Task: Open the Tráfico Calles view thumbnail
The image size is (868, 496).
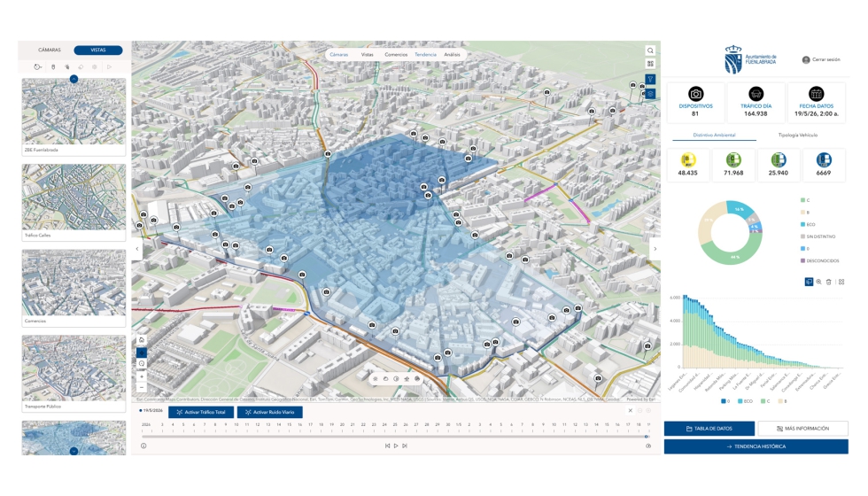Action: point(74,202)
